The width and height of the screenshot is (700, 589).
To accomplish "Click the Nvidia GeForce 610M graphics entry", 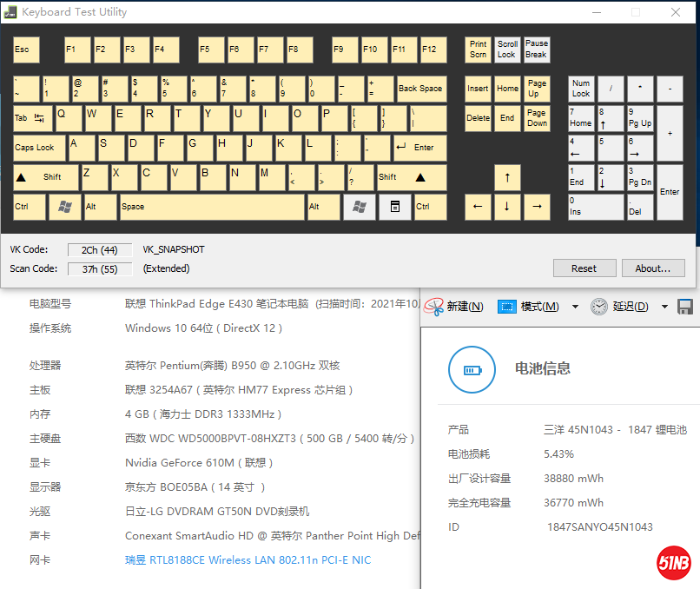I will (199, 463).
